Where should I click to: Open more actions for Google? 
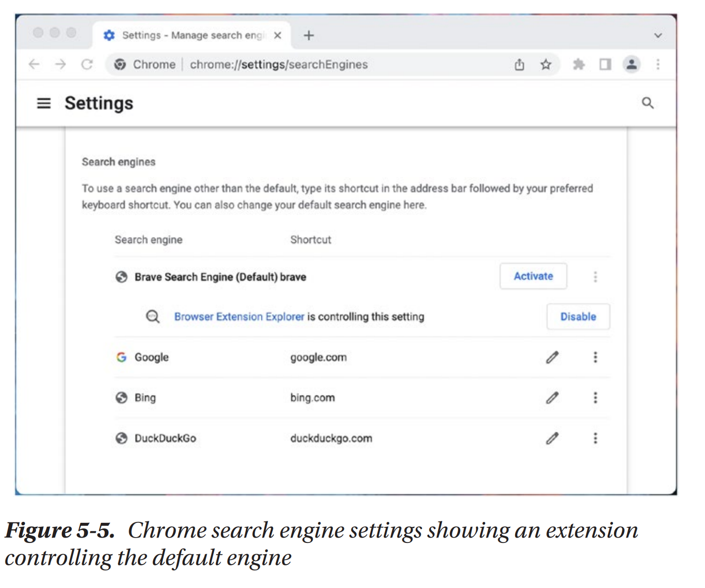pos(595,357)
